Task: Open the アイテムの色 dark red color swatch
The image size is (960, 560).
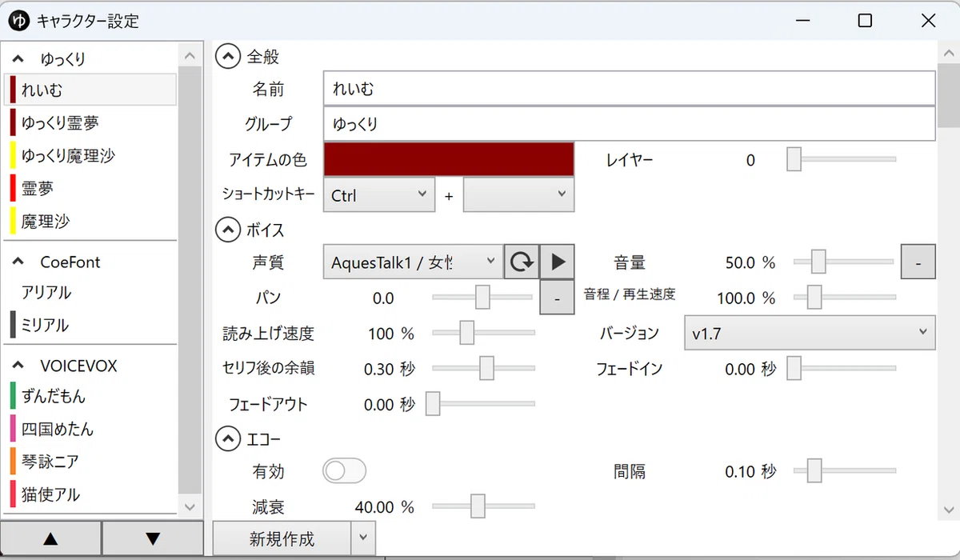Action: (x=449, y=159)
